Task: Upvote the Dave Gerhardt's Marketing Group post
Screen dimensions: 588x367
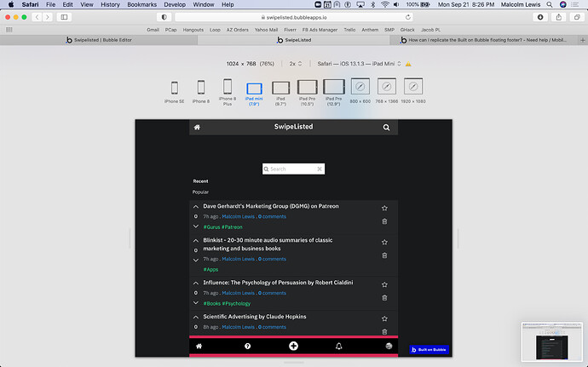Action: 196,207
